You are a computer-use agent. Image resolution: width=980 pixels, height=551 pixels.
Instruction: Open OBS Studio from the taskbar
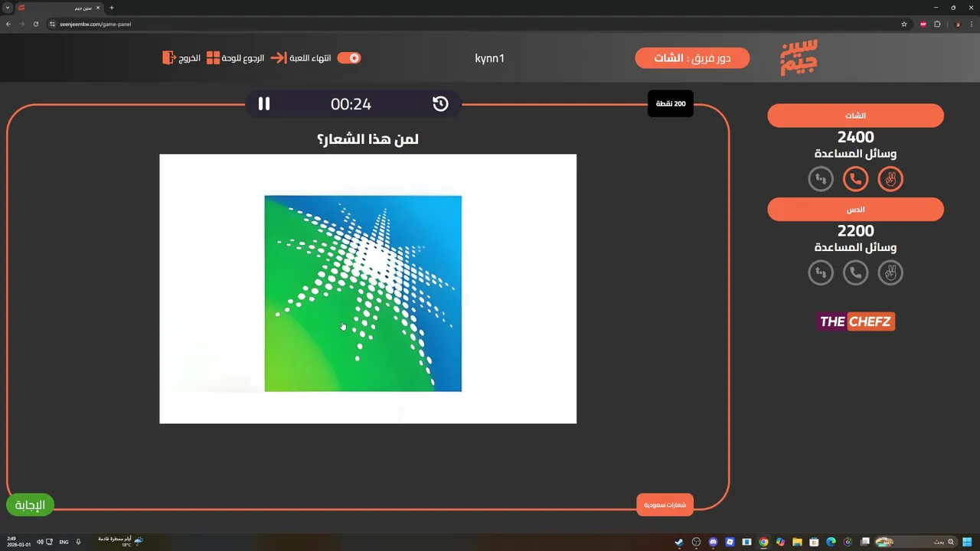click(696, 543)
